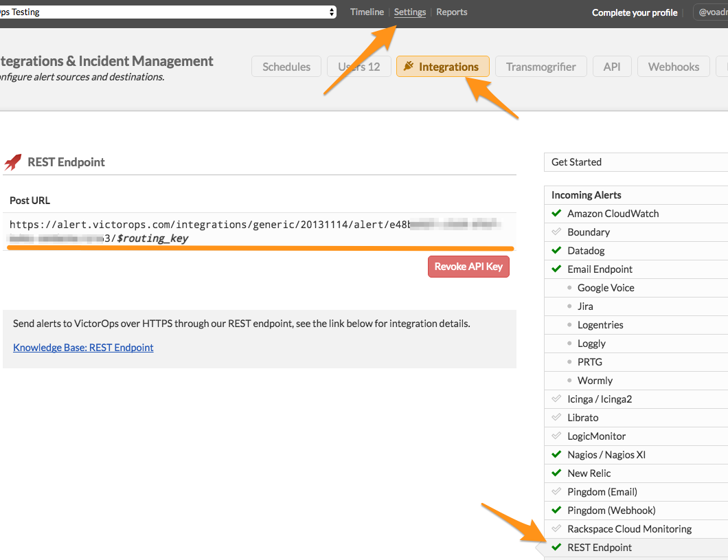The image size is (728, 560).
Task: Click the grey check next to Librato
Action: pyautogui.click(x=556, y=417)
